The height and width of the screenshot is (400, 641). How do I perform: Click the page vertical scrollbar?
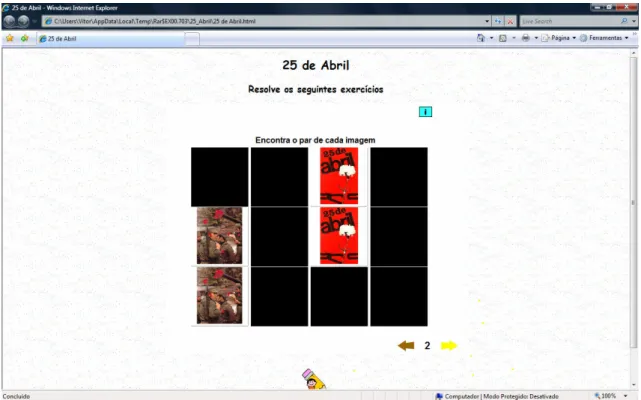(634, 202)
